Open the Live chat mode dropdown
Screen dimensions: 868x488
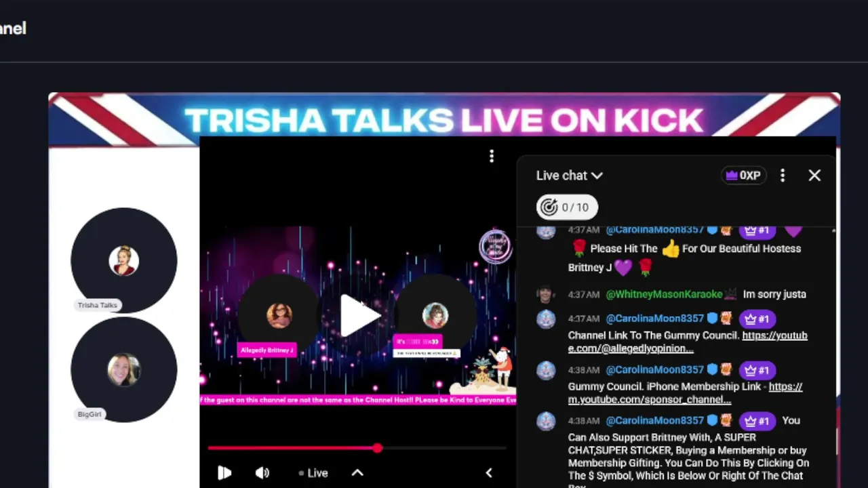tap(569, 176)
